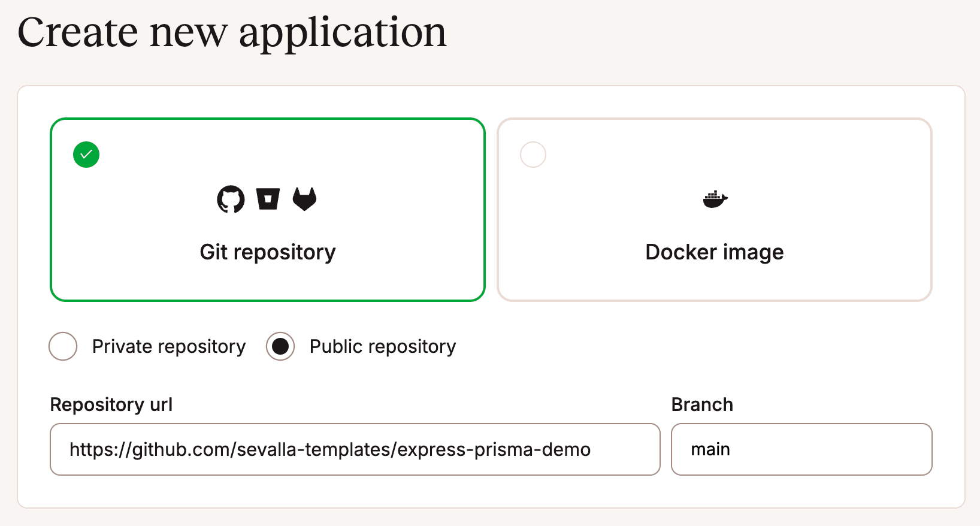Click the unselected circle on Docker image card
Image resolution: width=980 pixels, height=526 pixels.
point(533,155)
